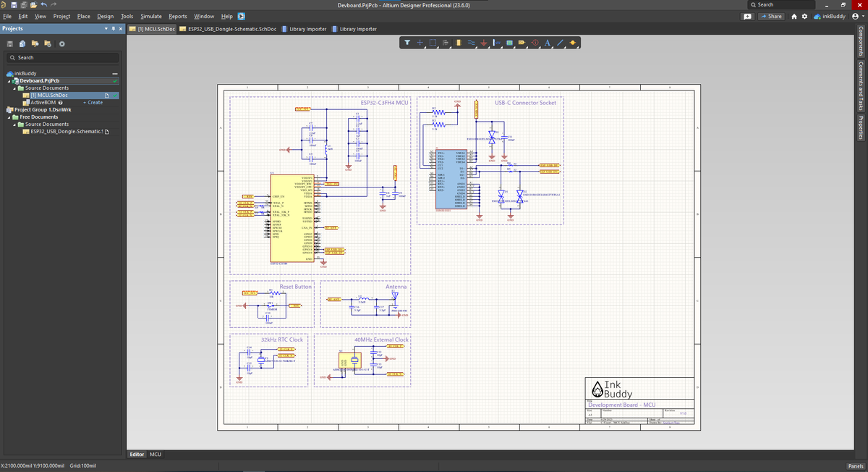868x472 pixels.
Task: Click the redo arrow in the title bar
Action: coord(54,5)
